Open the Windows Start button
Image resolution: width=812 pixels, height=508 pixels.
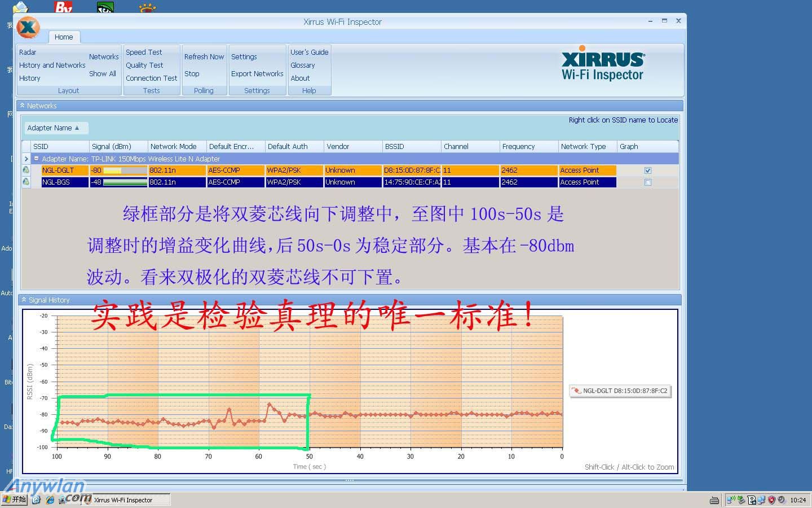coord(14,500)
